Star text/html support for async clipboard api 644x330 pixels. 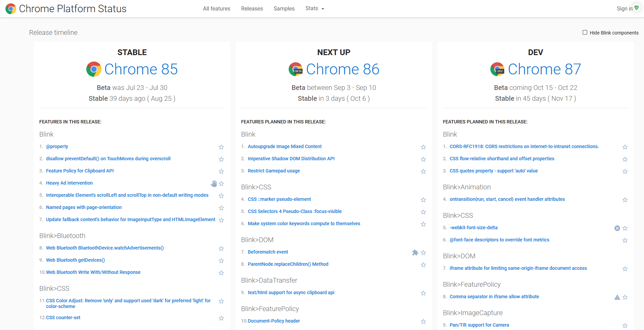tap(423, 293)
